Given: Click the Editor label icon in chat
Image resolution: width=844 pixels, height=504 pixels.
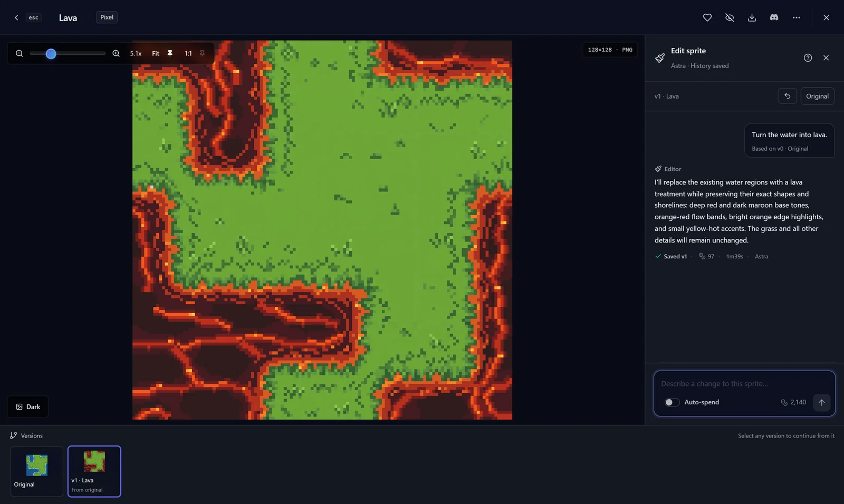Looking at the screenshot, I should (x=658, y=169).
